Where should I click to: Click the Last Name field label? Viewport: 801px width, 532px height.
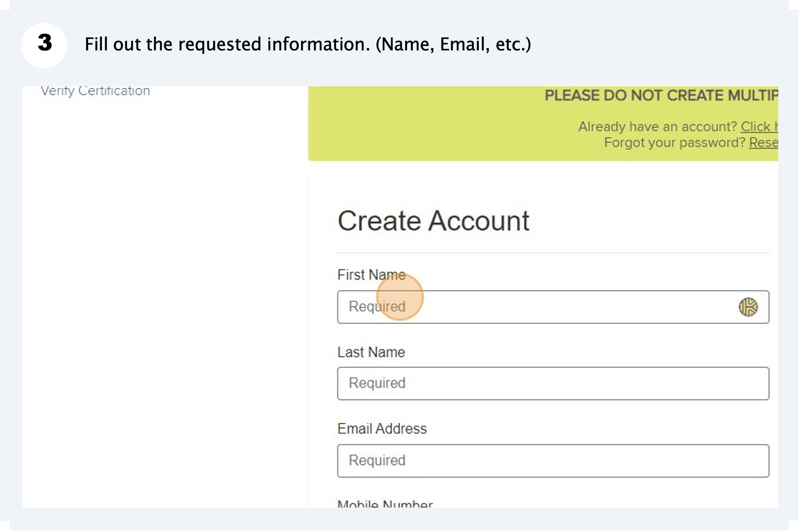pos(371,352)
